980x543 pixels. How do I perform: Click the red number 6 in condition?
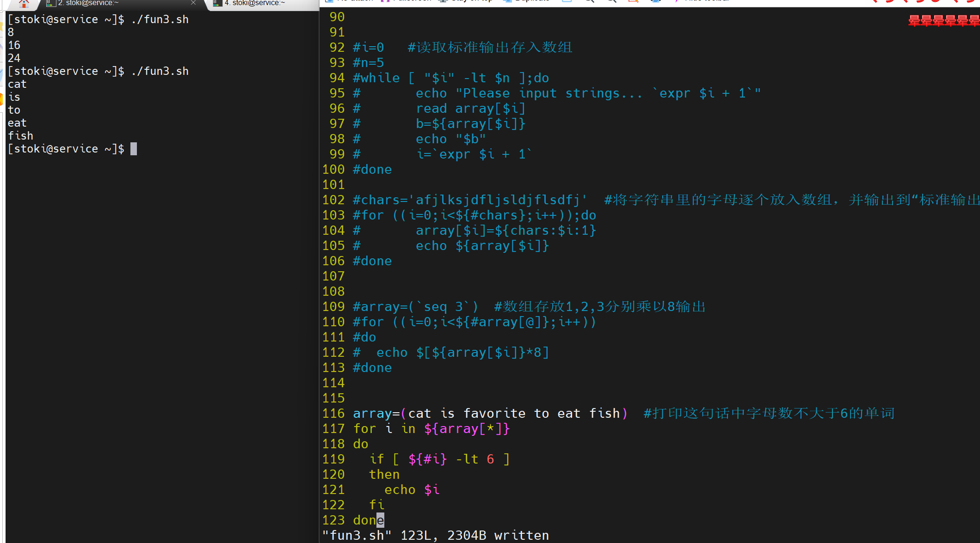490,459
